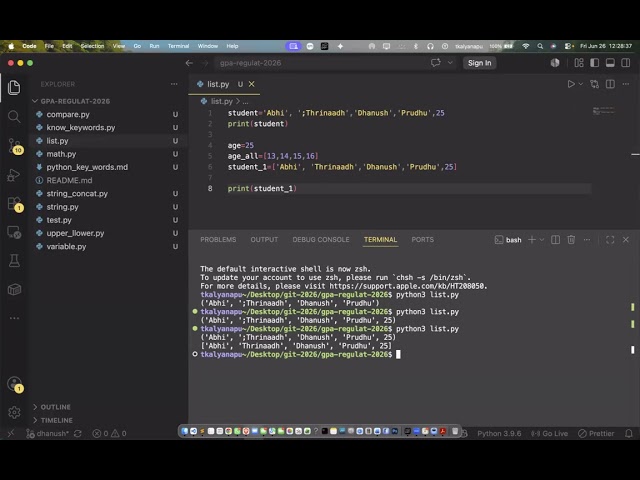Open the Terminal menu in menu bar

[x=178, y=46]
